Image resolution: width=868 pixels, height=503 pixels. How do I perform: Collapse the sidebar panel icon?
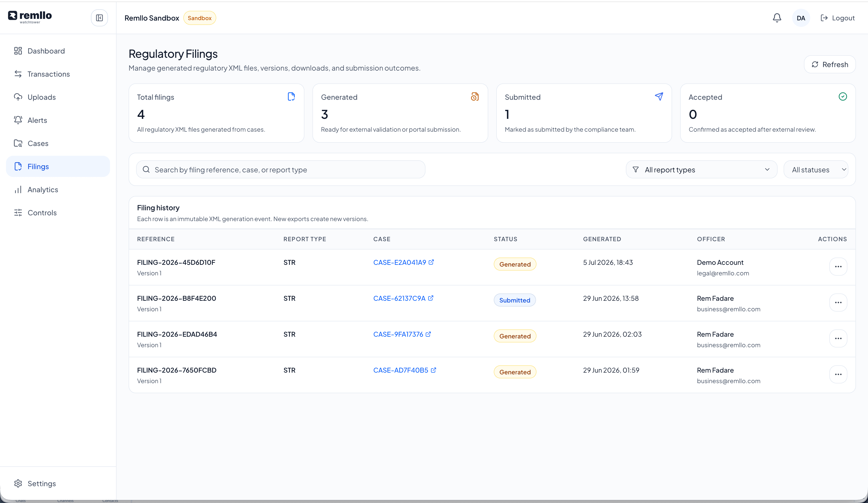pos(99,18)
